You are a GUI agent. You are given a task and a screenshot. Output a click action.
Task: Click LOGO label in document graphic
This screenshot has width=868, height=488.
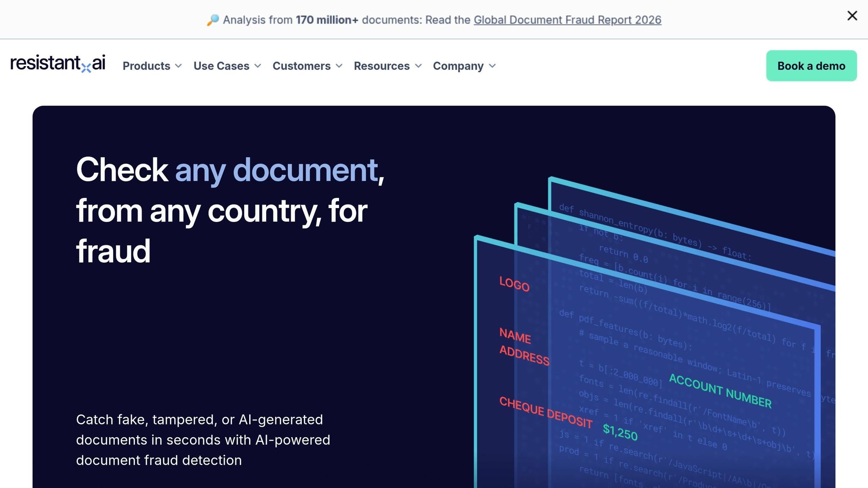[x=514, y=284]
